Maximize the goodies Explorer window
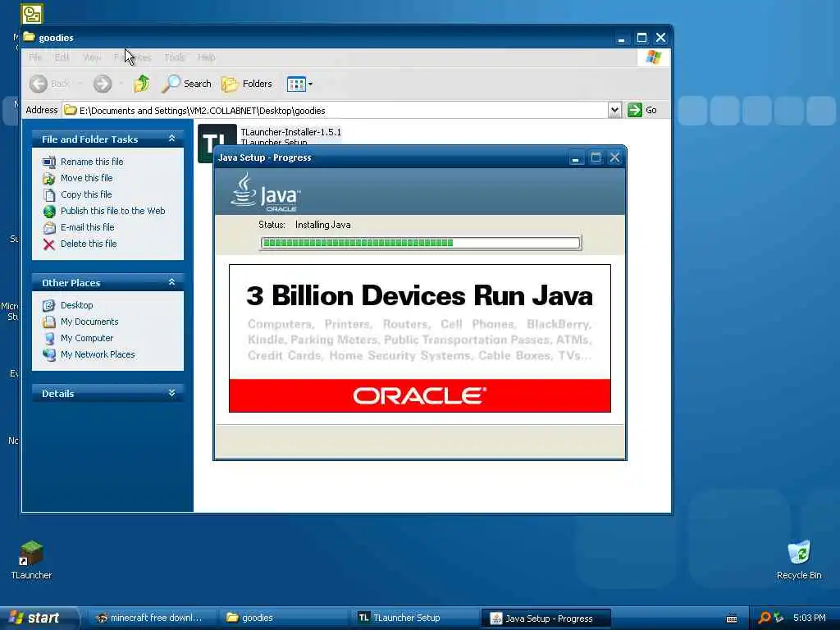Viewport: 840px width, 630px height. point(641,38)
